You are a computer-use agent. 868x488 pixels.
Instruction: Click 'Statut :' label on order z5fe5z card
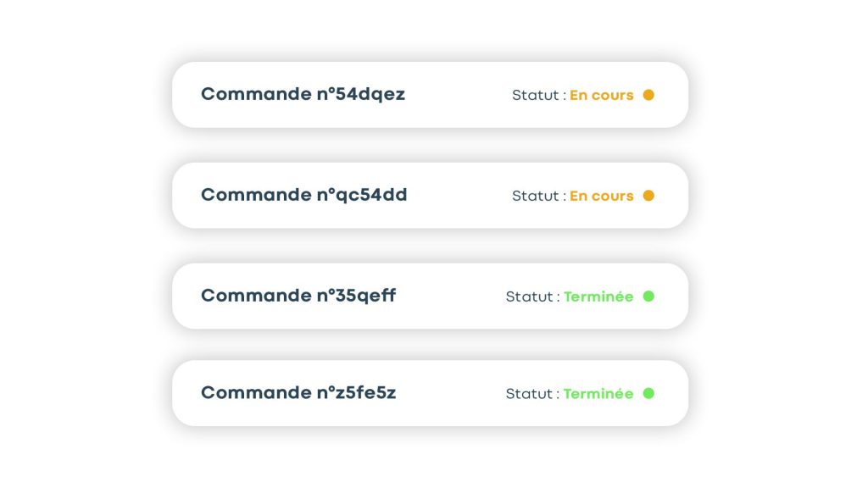532,394
